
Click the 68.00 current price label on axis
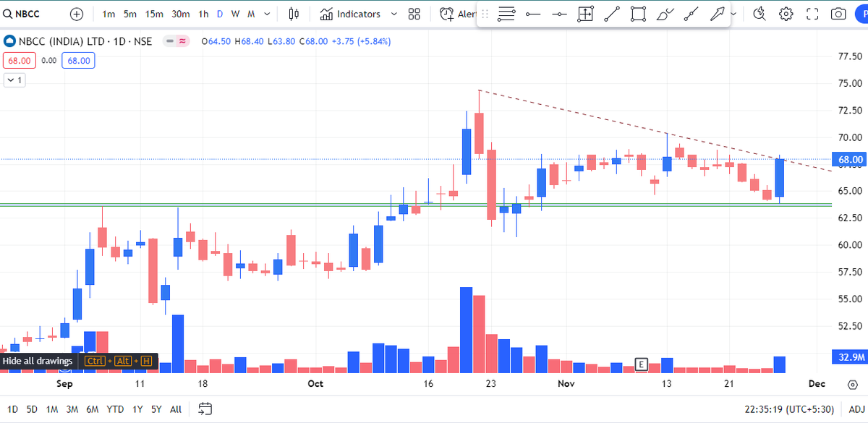850,159
